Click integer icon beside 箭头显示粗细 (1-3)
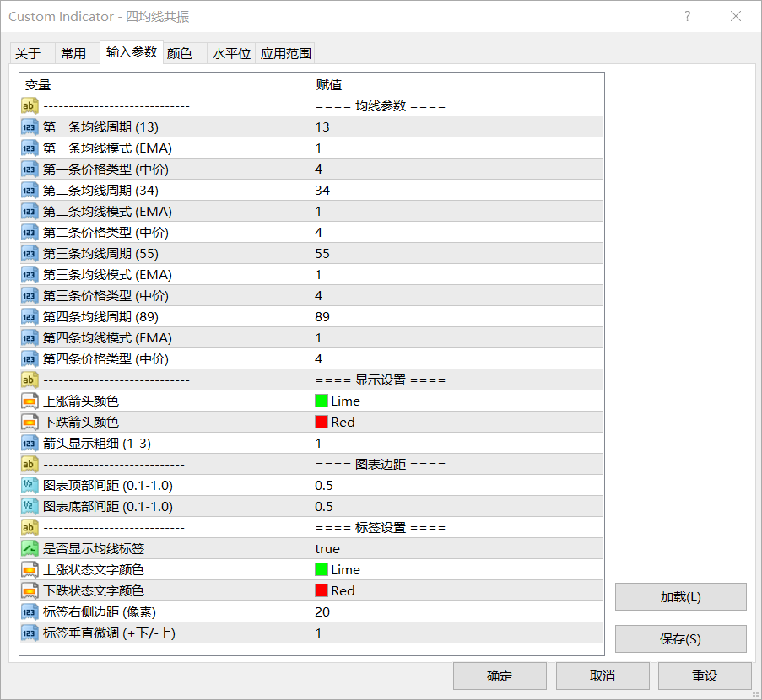This screenshot has width=762, height=700. tap(30, 443)
